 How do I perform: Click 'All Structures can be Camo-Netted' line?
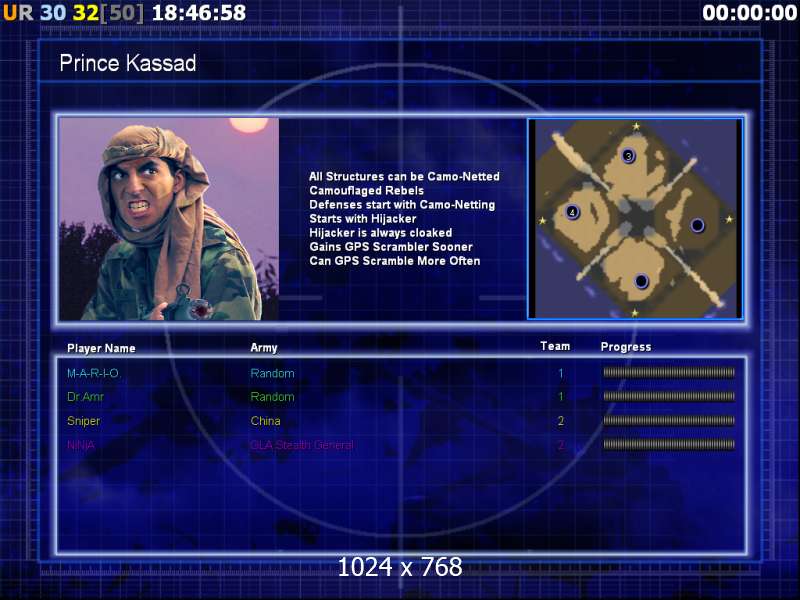404,177
